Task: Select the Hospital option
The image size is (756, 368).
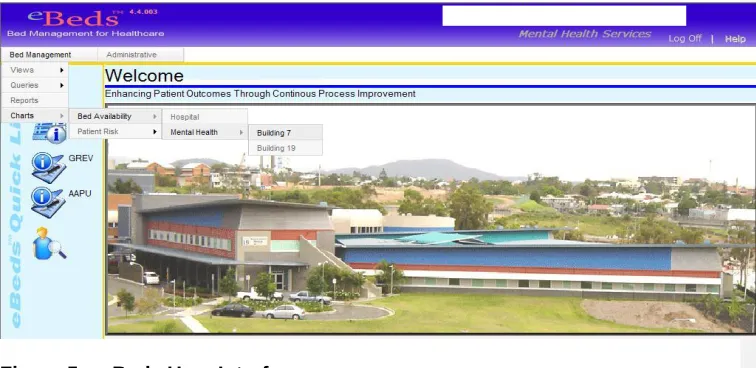Action: (205, 117)
